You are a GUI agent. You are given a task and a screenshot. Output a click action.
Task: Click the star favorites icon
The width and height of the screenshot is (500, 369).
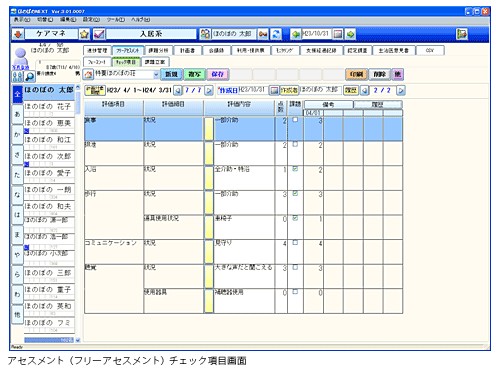84,34
